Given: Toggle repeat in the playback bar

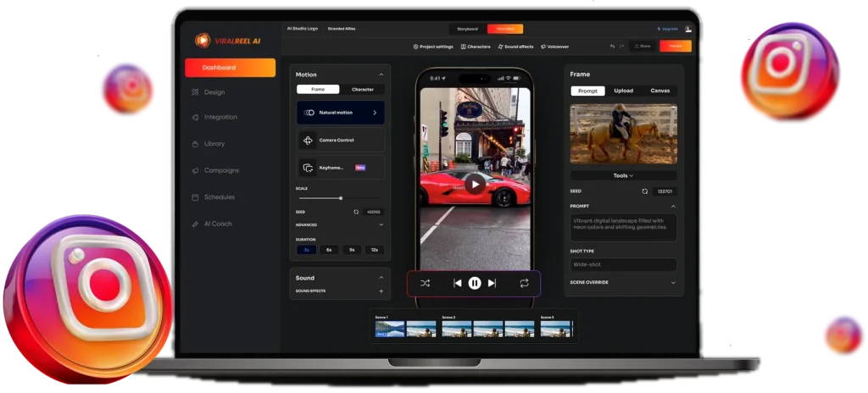Looking at the screenshot, I should (524, 284).
